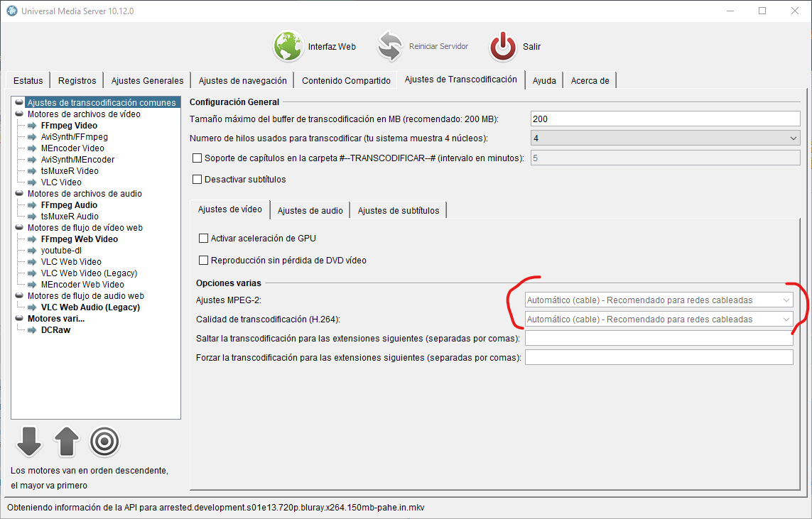
Task: Move selected engine up with arrow icon
Action: 67,442
